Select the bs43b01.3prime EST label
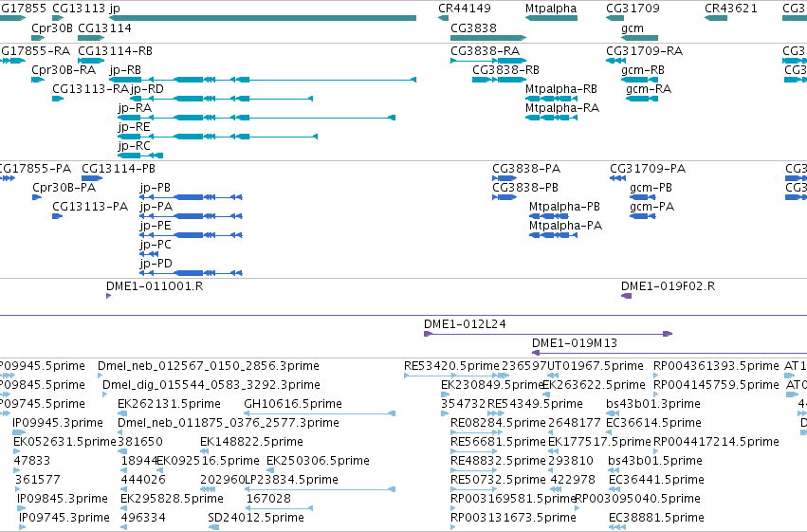This screenshot has width=807, height=532. click(653, 404)
